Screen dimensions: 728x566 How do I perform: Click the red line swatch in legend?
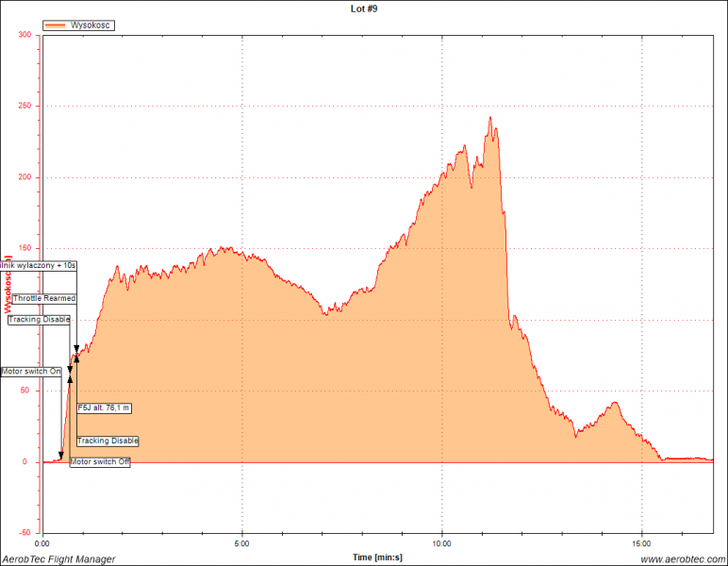pos(56,25)
